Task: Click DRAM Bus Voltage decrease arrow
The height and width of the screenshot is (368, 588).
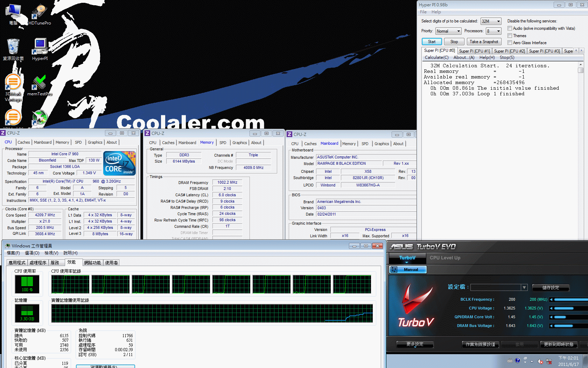Action: (551, 326)
